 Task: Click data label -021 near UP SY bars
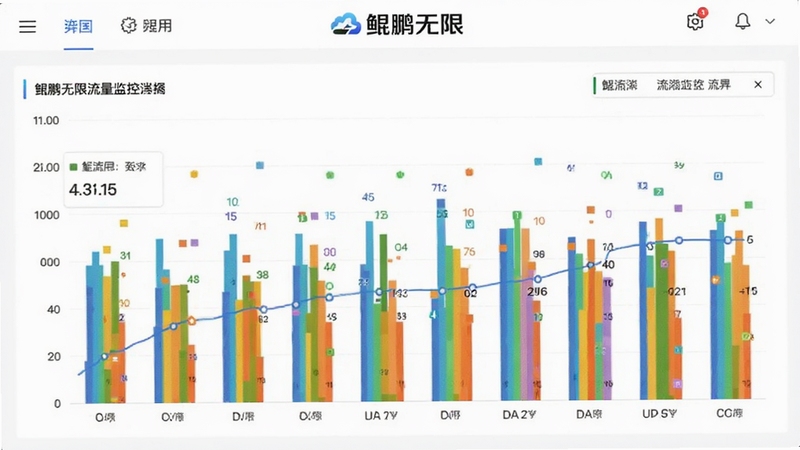pyautogui.click(x=676, y=291)
